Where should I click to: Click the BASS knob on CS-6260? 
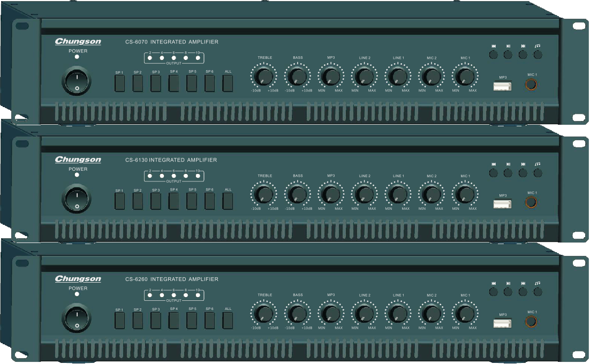point(297,314)
